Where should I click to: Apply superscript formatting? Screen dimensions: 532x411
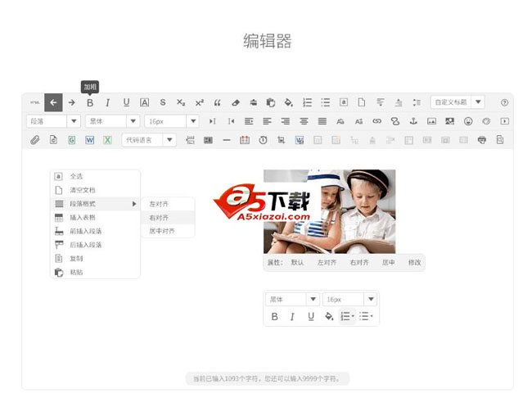200,102
